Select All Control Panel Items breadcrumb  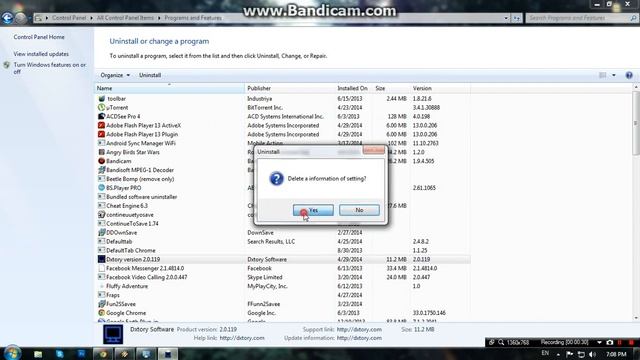click(x=125, y=18)
